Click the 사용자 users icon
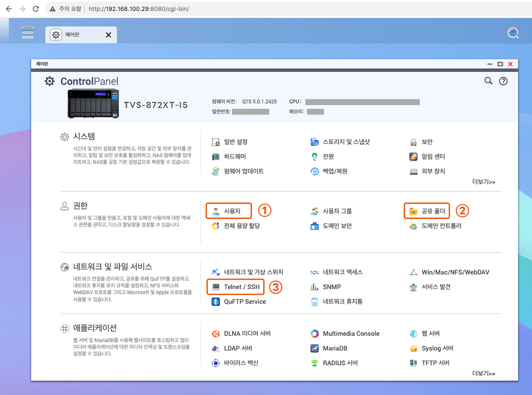532x395 pixels. pyautogui.click(x=216, y=211)
